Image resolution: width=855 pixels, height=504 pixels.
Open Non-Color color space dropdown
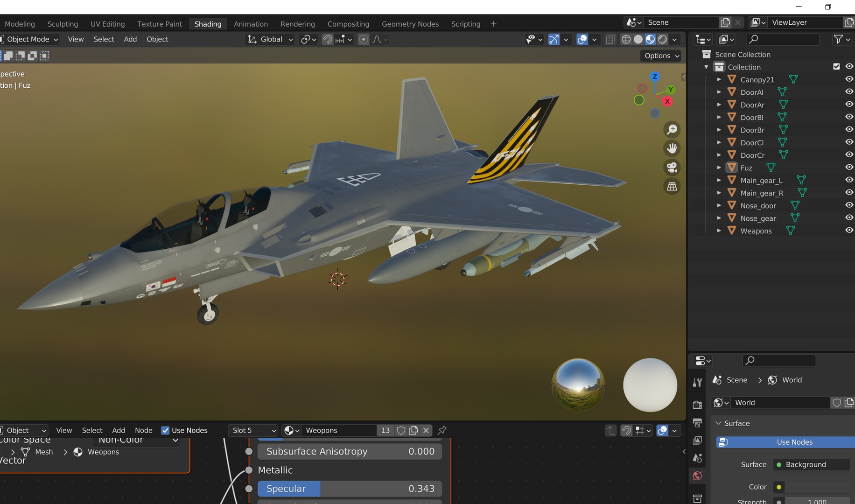pyautogui.click(x=137, y=441)
